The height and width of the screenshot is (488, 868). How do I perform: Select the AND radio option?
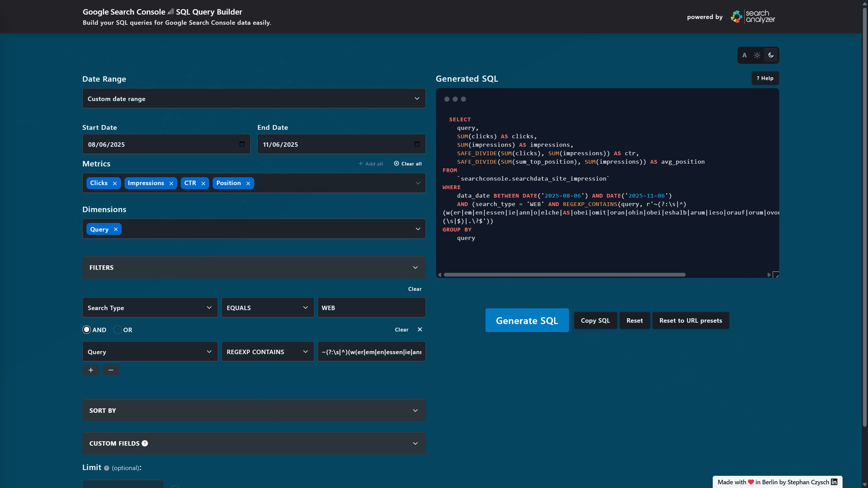click(86, 330)
